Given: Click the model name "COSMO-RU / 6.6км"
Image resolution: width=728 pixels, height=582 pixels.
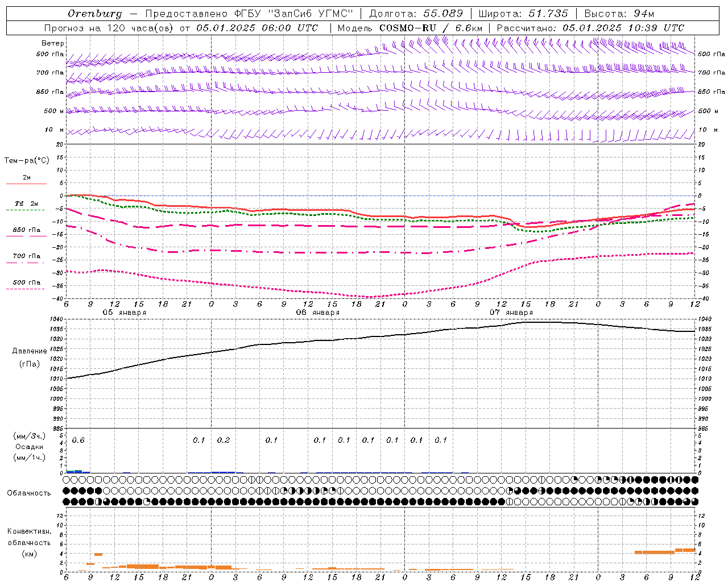Looking at the screenshot, I should pos(431,28).
